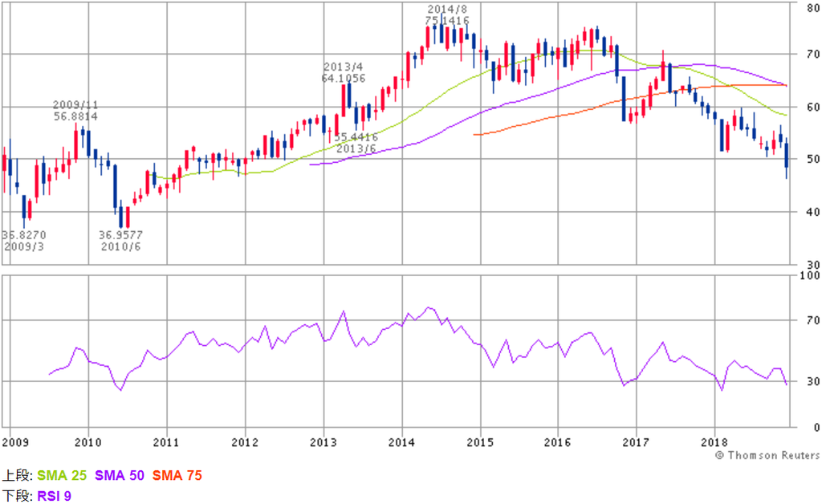Screen dimensions: 822x504
Task: Click the Thomson Reuters copyright text
Action: coord(767,456)
